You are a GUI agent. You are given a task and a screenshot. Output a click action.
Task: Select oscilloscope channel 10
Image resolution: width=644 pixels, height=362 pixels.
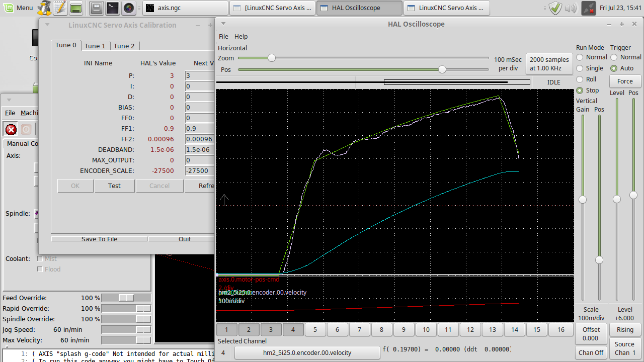point(426,329)
